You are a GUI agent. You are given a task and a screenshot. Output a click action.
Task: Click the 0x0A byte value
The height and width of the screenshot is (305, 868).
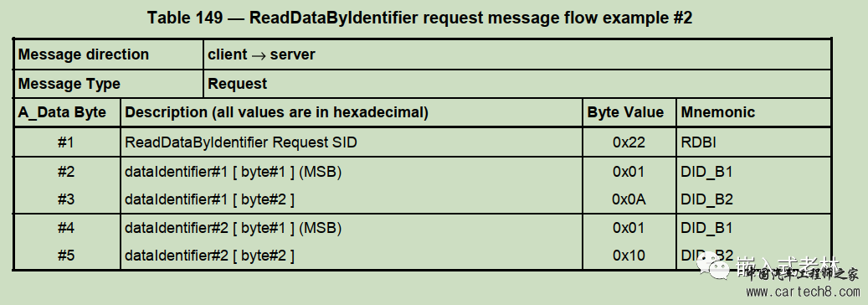pyautogui.click(x=629, y=199)
